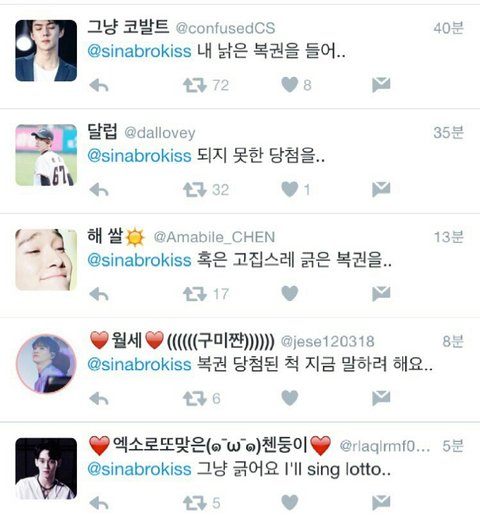Open the @sinabrokiss mention in the first tweet
480x517 pixels.
(139, 51)
